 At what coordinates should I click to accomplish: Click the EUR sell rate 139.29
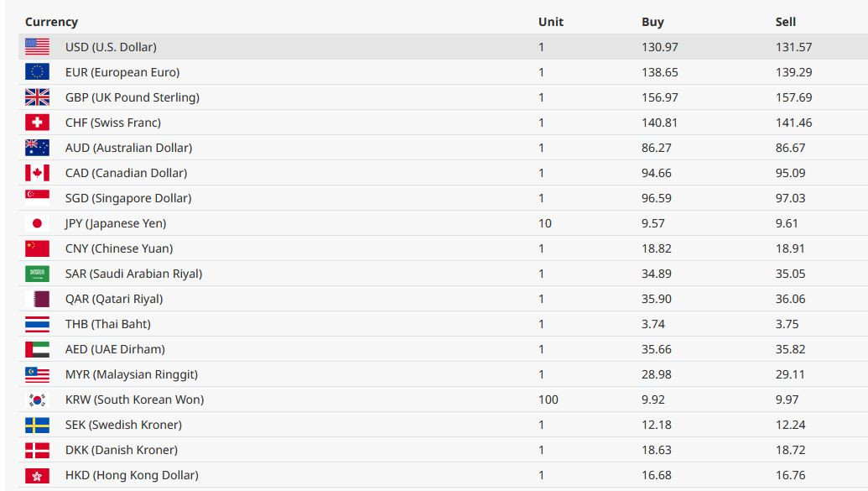(794, 72)
